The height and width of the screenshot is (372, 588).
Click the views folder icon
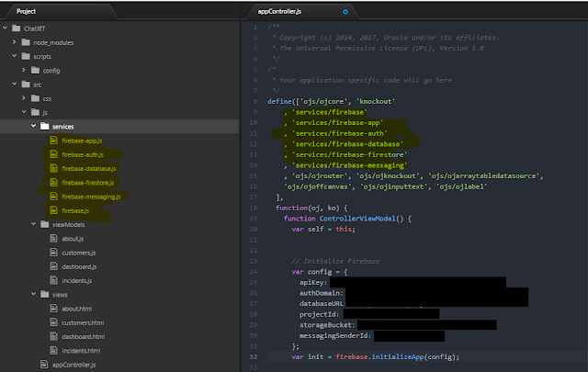coord(45,294)
